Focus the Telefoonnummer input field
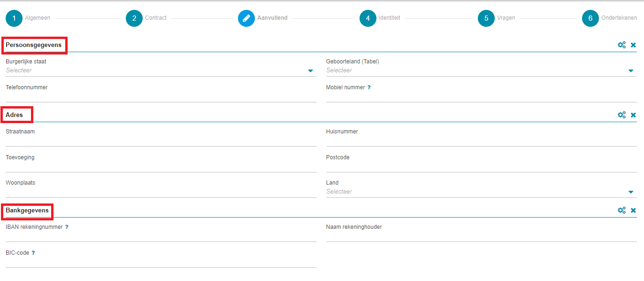The height and width of the screenshot is (281, 644). [161, 96]
